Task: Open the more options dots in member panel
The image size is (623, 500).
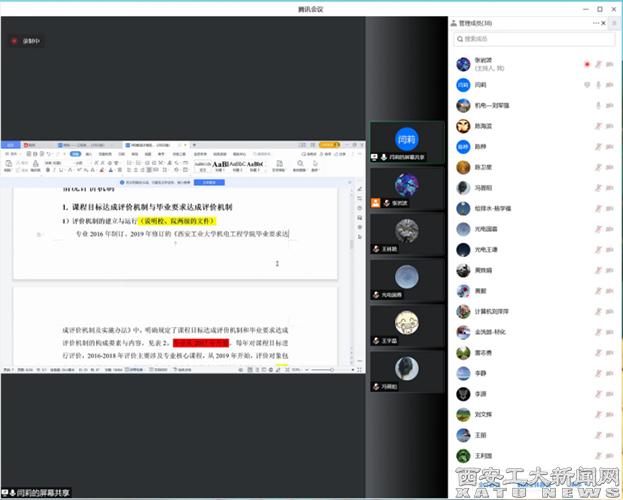Action: click(x=594, y=21)
